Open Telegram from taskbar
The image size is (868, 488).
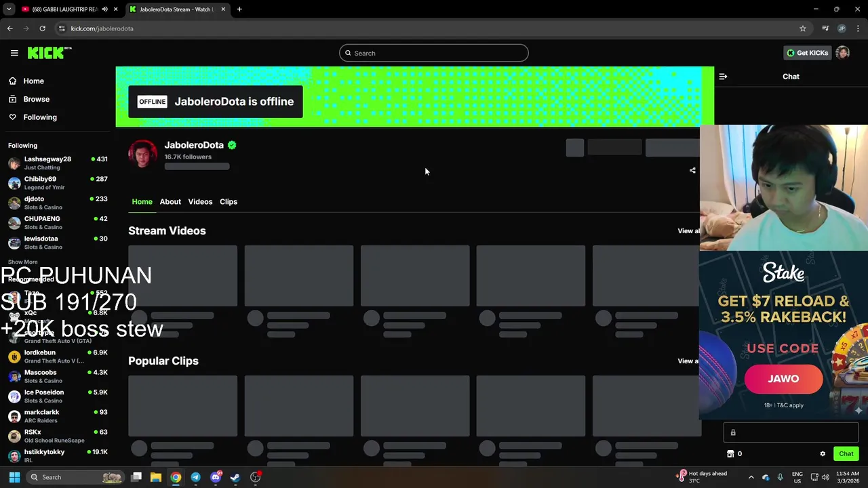pyautogui.click(x=195, y=477)
